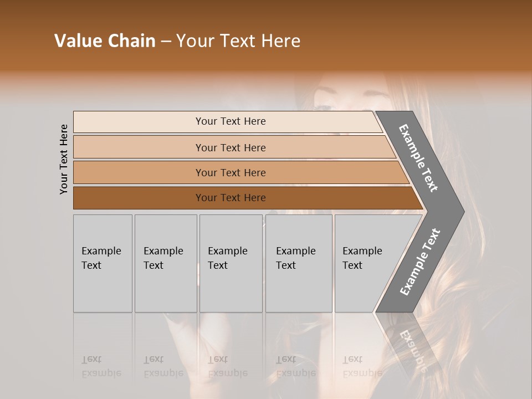Select the second bar from the top

pyautogui.click(x=230, y=147)
